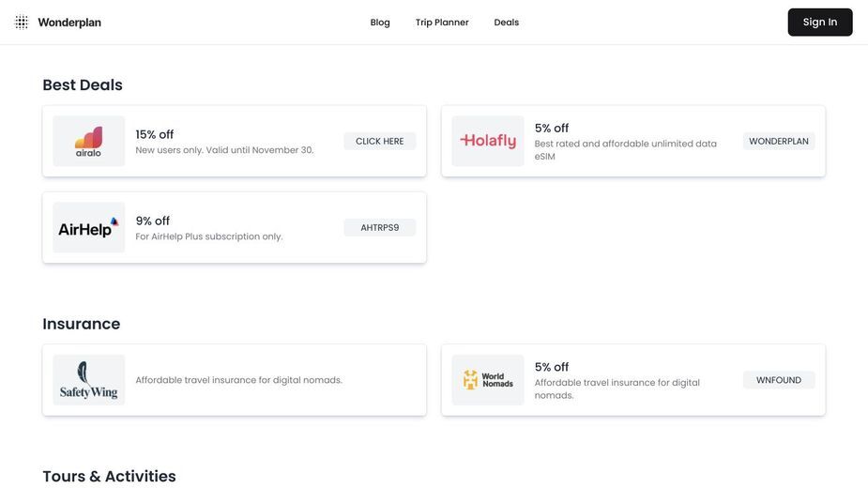Open the Holafly 5% off deal title
Image resolution: width=868 pixels, height=488 pixels.
[552, 128]
